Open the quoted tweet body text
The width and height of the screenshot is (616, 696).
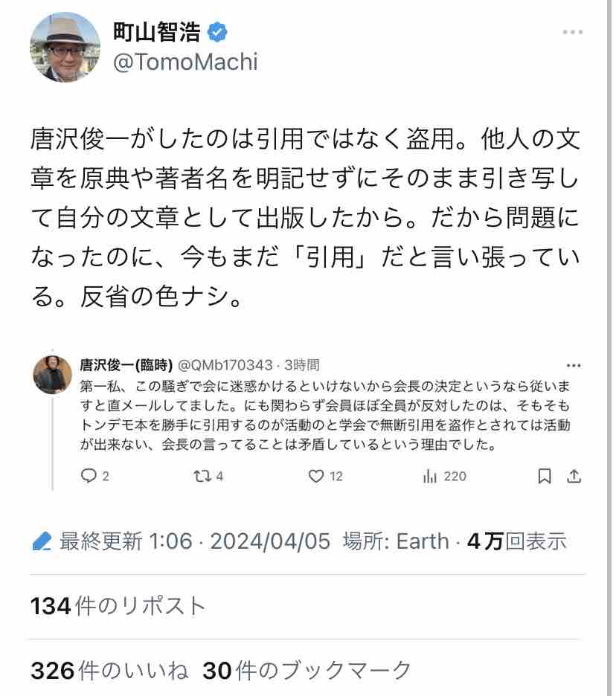point(327,416)
